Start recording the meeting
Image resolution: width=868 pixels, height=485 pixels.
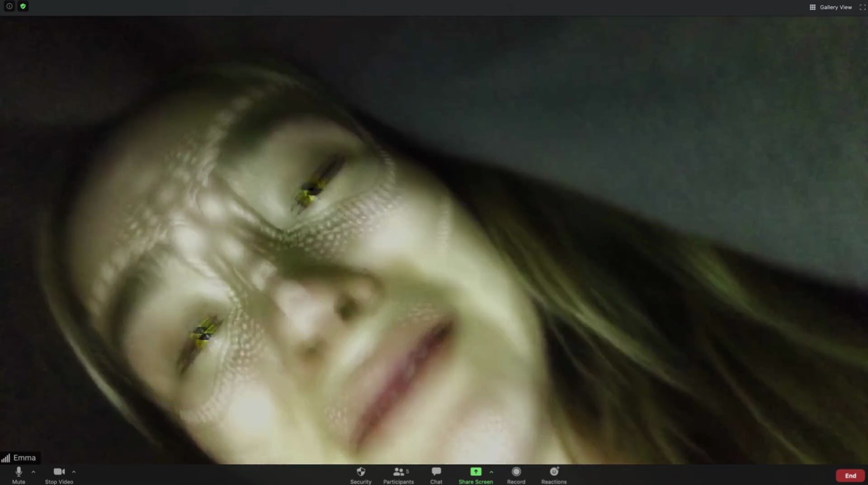[x=516, y=475]
